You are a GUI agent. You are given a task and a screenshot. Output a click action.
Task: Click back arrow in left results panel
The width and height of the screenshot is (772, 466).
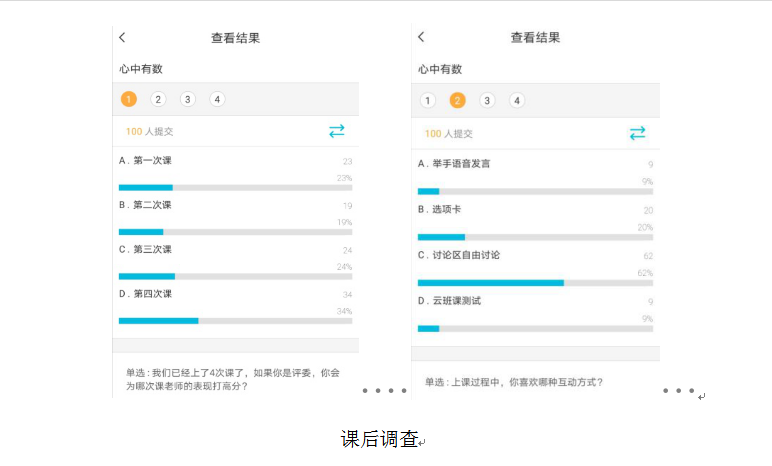[x=122, y=38]
